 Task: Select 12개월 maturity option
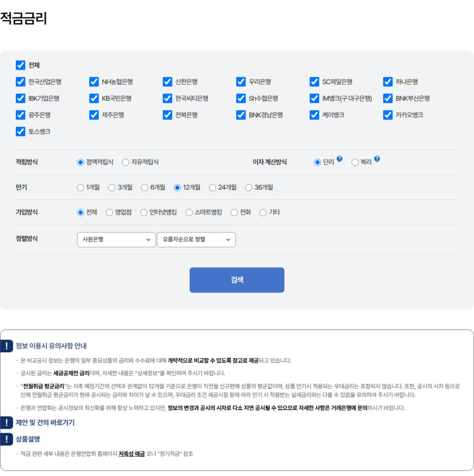(x=177, y=188)
